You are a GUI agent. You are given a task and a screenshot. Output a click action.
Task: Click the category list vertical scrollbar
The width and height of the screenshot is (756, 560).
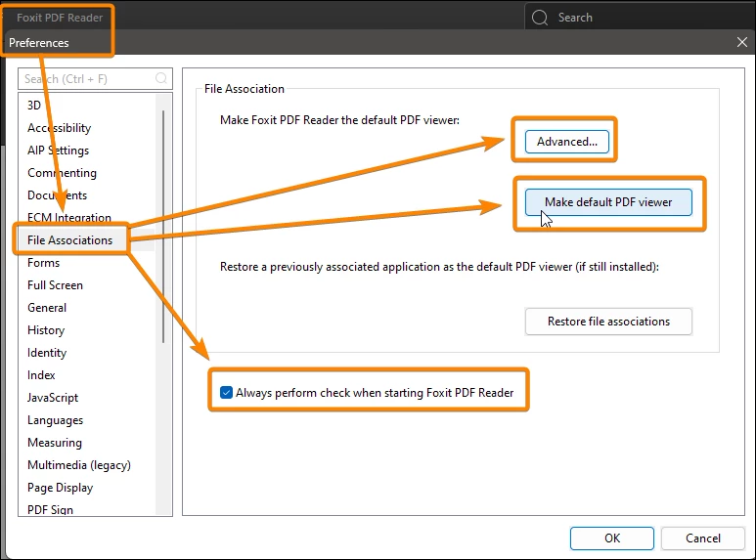pos(163,227)
